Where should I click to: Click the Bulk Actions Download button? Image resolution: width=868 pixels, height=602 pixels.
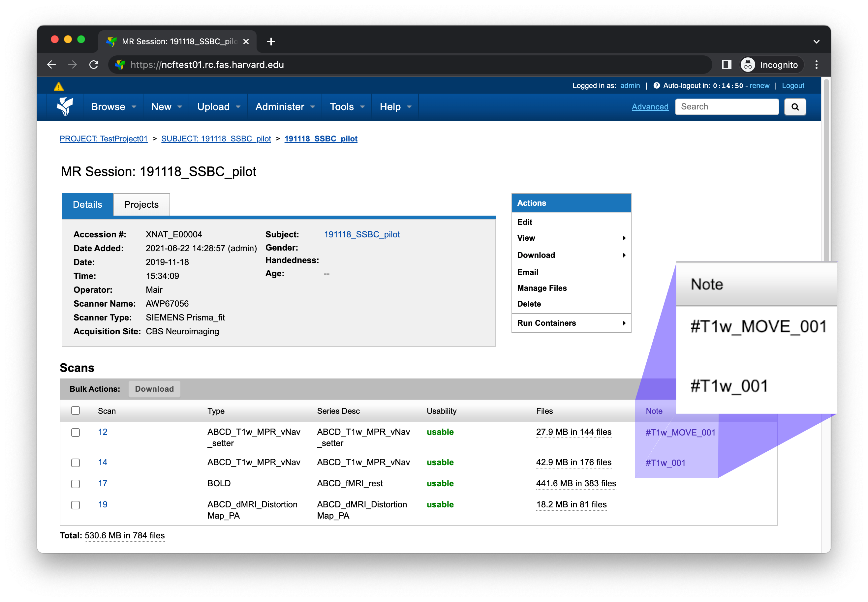tap(154, 389)
